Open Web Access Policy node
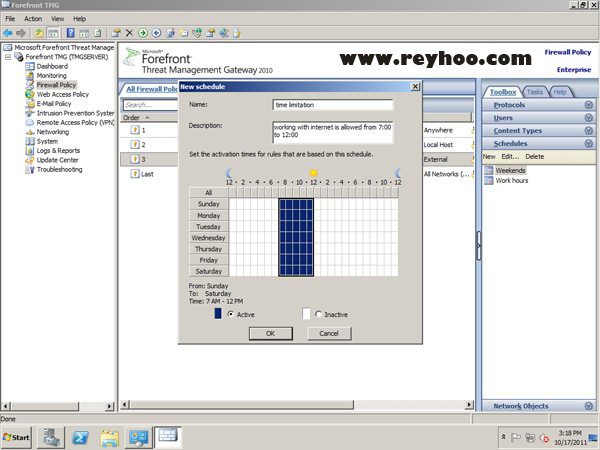The width and height of the screenshot is (600, 450). [x=62, y=95]
